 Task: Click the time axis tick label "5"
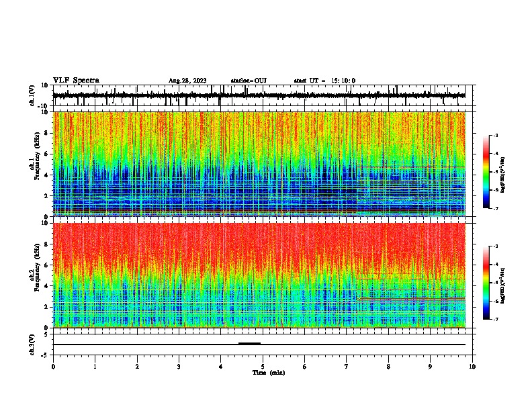point(263,367)
